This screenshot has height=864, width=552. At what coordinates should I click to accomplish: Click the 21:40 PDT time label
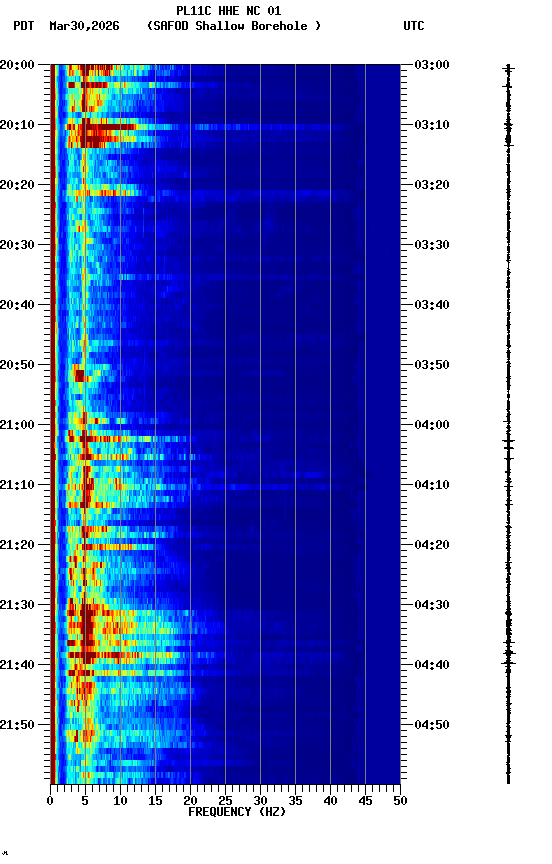(x=17, y=665)
